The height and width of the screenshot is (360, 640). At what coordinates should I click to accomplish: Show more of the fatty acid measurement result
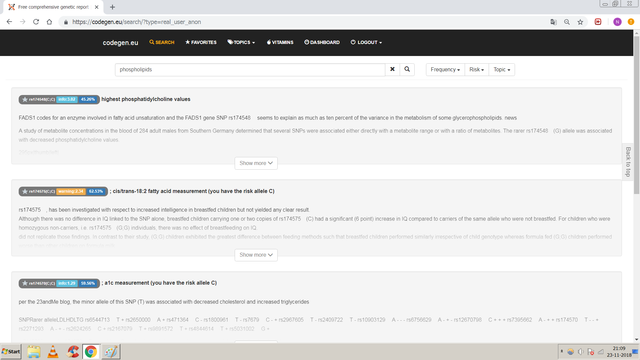[x=256, y=255]
